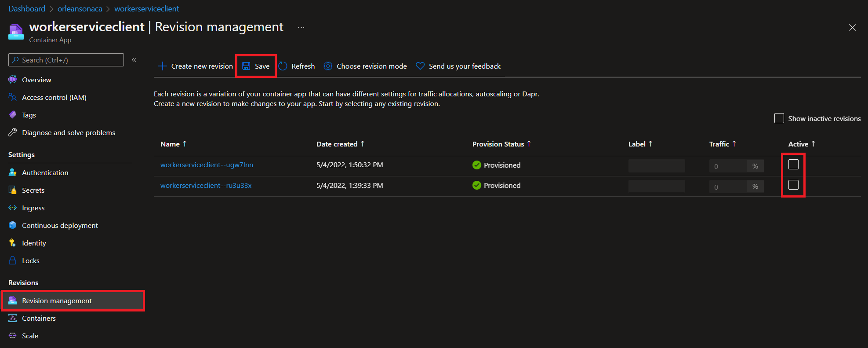
Task: Click the Save floppy disk icon
Action: pos(247,66)
